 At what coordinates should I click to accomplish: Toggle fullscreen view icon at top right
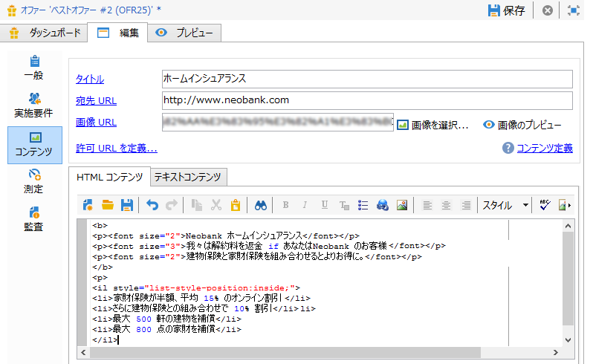574,10
